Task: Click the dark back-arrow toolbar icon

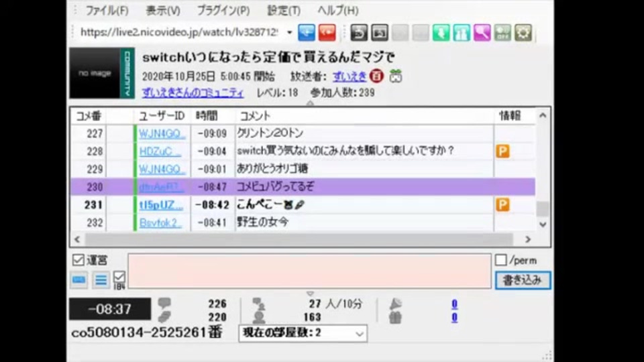Action: coord(359,33)
